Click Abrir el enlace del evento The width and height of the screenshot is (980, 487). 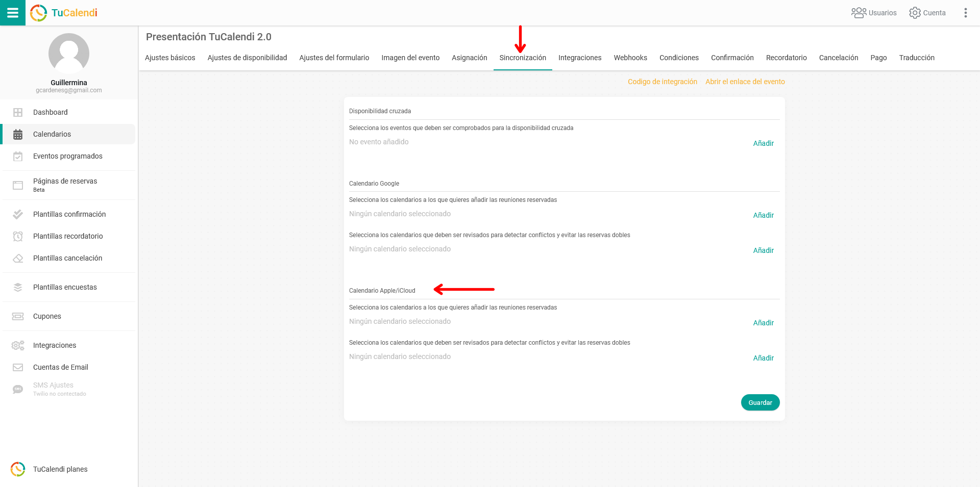click(x=745, y=82)
